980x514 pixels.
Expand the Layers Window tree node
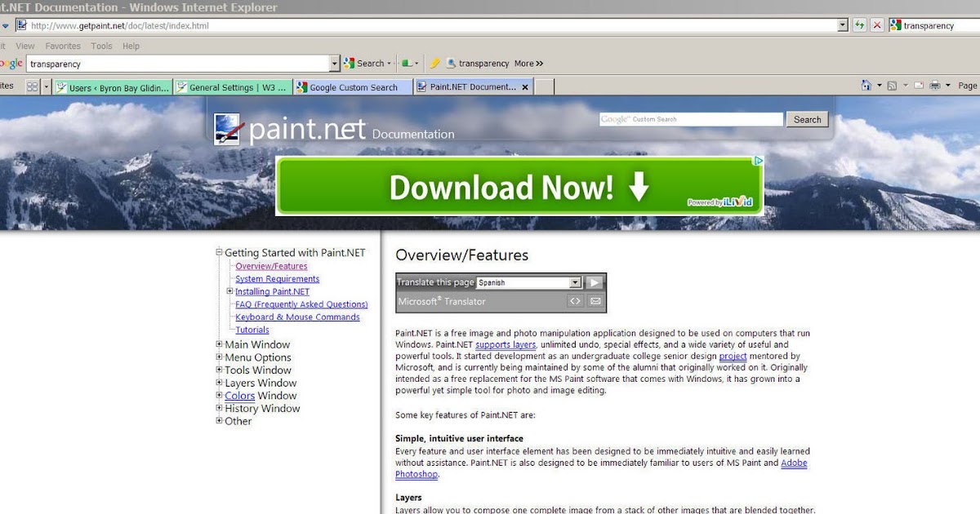pos(219,383)
